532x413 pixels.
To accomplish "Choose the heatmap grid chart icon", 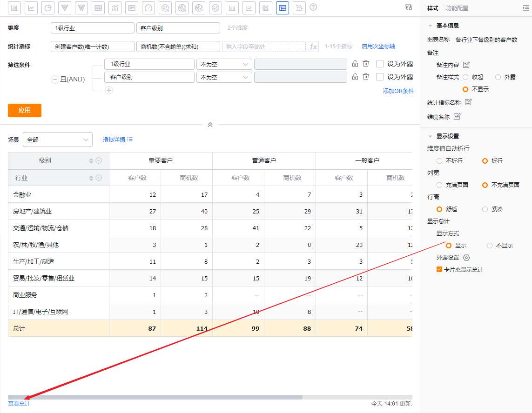I will coord(266,8).
